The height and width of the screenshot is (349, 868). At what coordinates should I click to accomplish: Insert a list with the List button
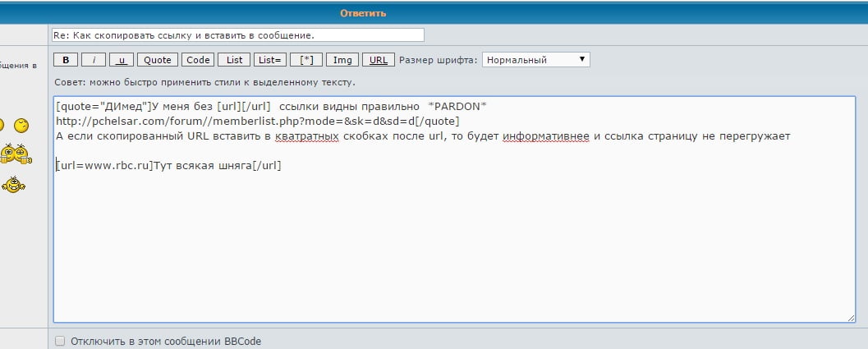pyautogui.click(x=235, y=60)
